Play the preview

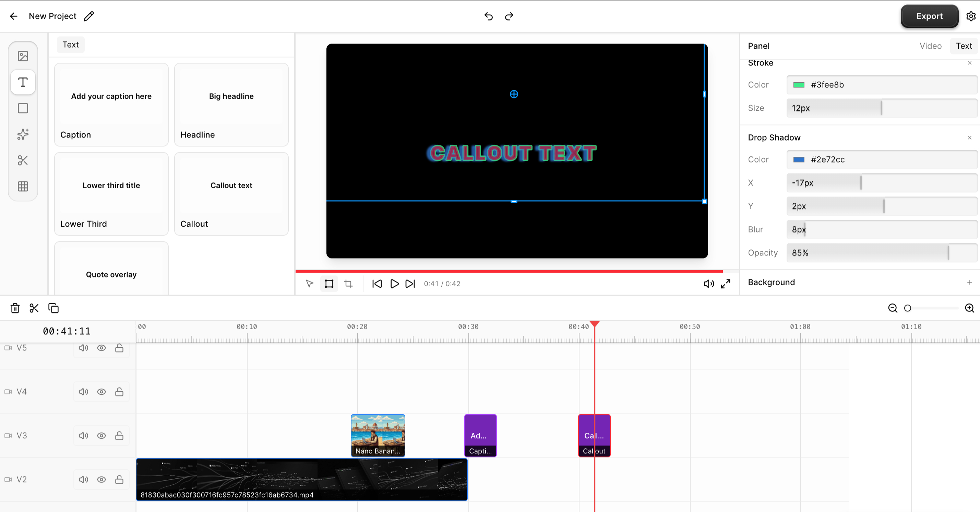(x=394, y=283)
